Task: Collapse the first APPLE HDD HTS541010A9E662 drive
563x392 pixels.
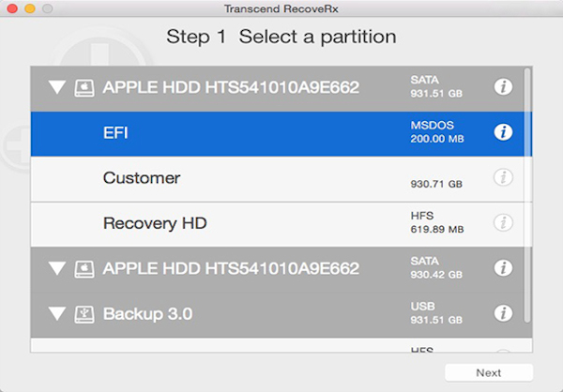Action: click(x=57, y=88)
